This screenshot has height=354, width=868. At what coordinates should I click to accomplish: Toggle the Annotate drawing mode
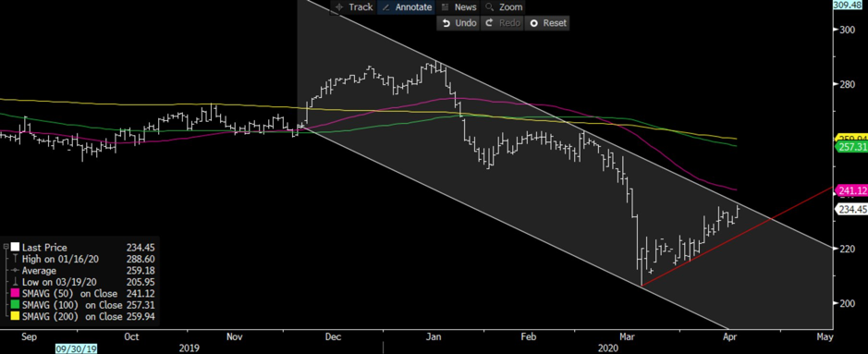(407, 7)
